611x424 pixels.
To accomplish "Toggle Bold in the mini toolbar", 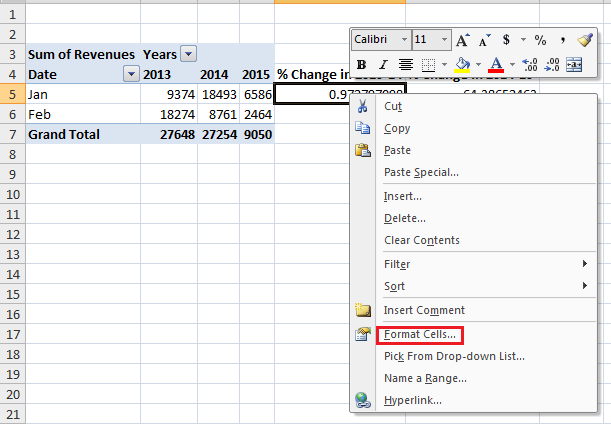I will pyautogui.click(x=361, y=65).
